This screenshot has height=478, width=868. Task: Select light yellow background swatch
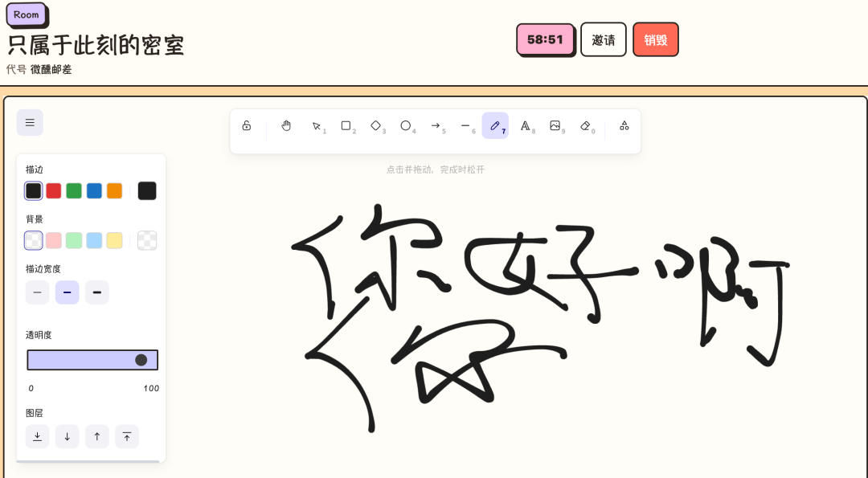coord(115,241)
